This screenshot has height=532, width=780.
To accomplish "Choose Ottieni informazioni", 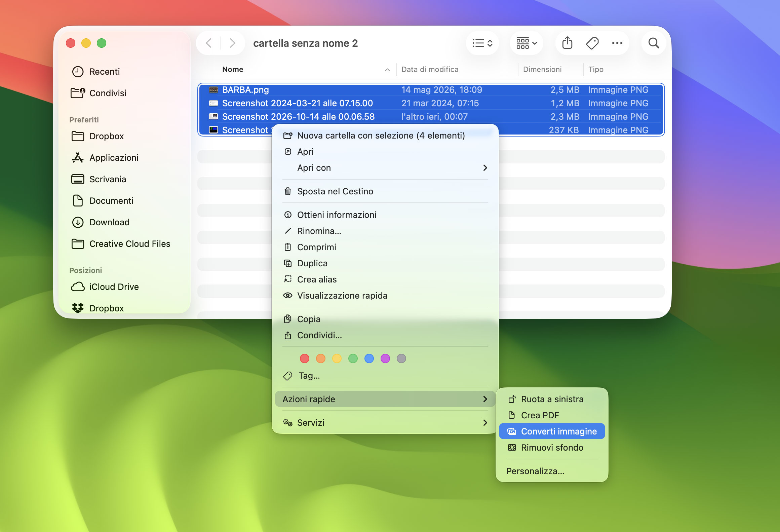I will click(x=385, y=215).
